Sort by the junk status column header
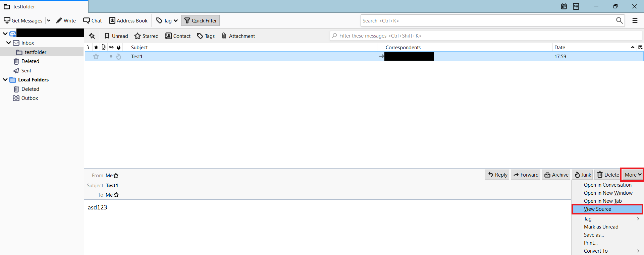Image resolution: width=644 pixels, height=255 pixels. pos(119,47)
